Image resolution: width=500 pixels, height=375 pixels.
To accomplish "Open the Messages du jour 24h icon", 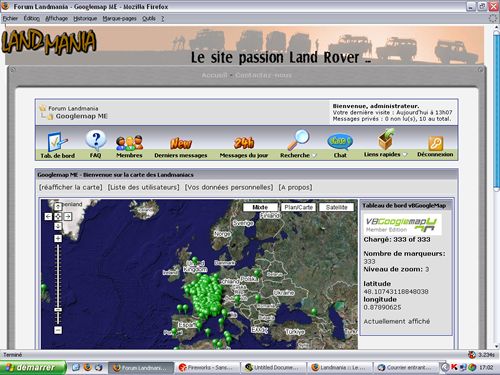I will [x=244, y=143].
